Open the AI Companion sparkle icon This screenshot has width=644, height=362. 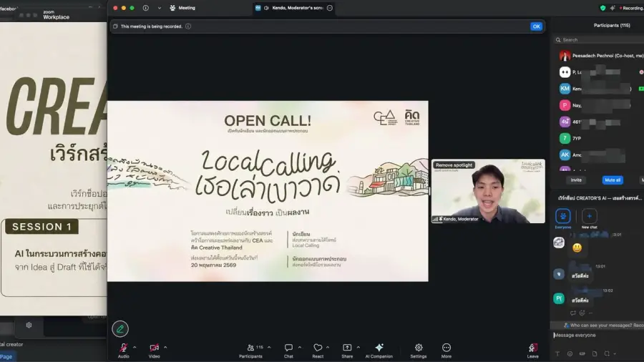pyautogui.click(x=379, y=348)
